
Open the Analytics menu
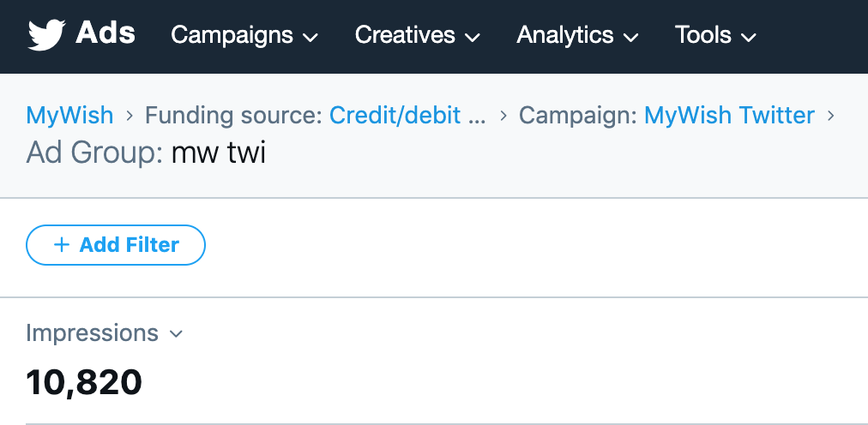(565, 35)
